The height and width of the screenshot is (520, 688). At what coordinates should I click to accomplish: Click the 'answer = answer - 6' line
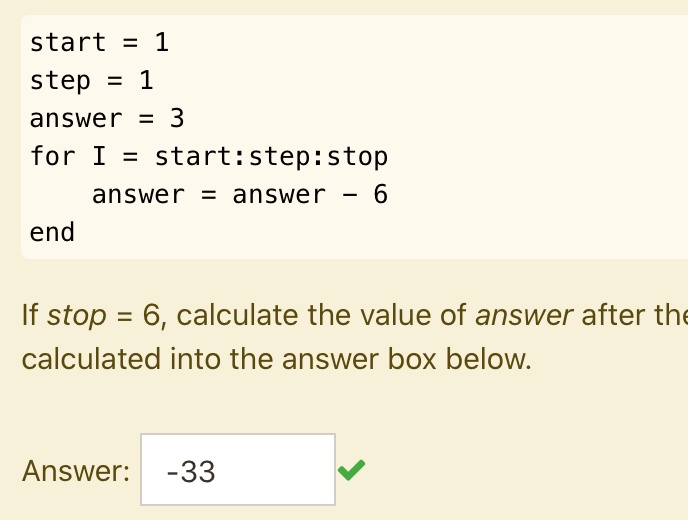click(240, 194)
